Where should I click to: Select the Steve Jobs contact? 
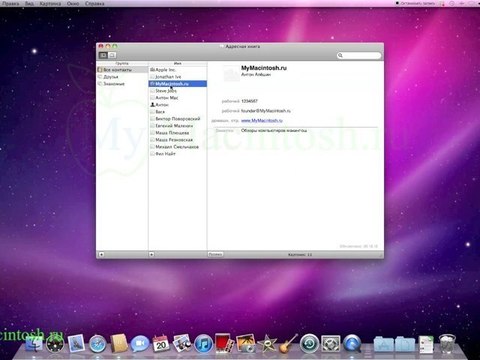(x=178, y=91)
